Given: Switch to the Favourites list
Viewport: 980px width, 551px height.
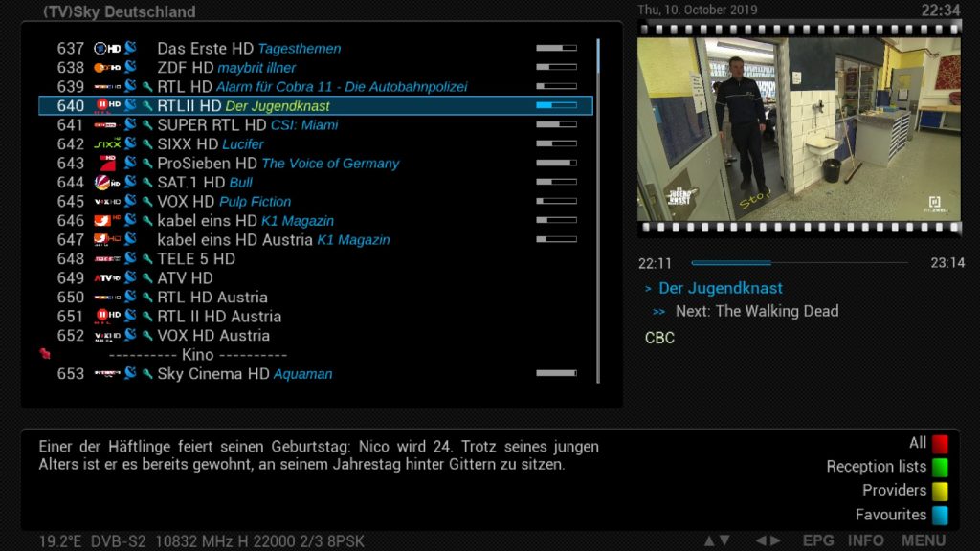Looking at the screenshot, I should [x=891, y=515].
